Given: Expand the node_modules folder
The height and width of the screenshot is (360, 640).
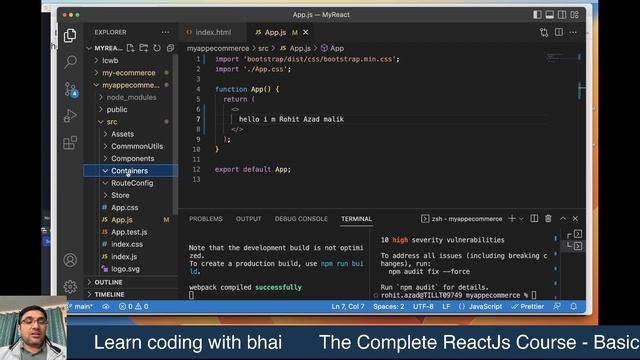Looking at the screenshot, I should pyautogui.click(x=130, y=97).
